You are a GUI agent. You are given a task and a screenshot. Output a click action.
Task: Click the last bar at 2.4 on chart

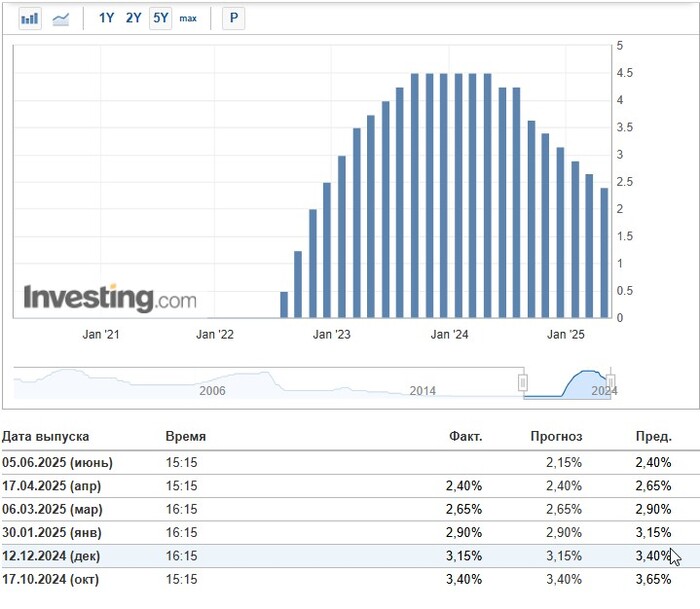point(604,253)
